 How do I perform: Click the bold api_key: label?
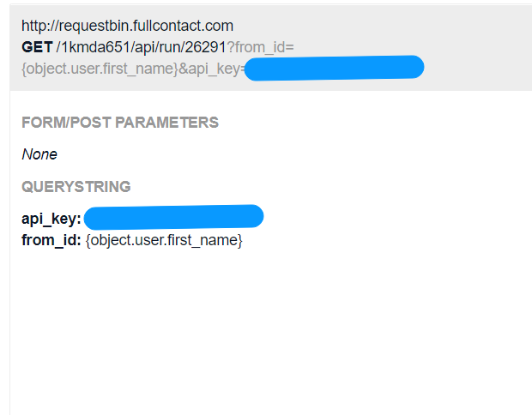[x=51, y=219]
